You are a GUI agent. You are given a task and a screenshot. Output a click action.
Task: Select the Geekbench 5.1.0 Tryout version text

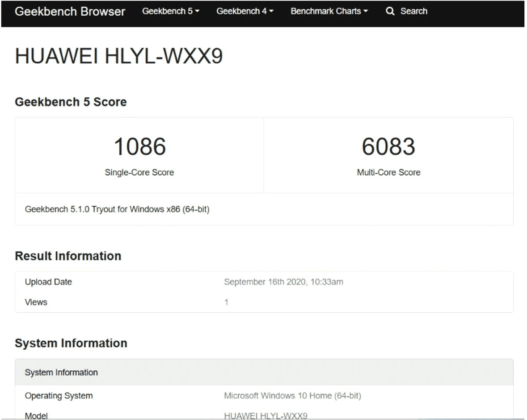(x=117, y=209)
